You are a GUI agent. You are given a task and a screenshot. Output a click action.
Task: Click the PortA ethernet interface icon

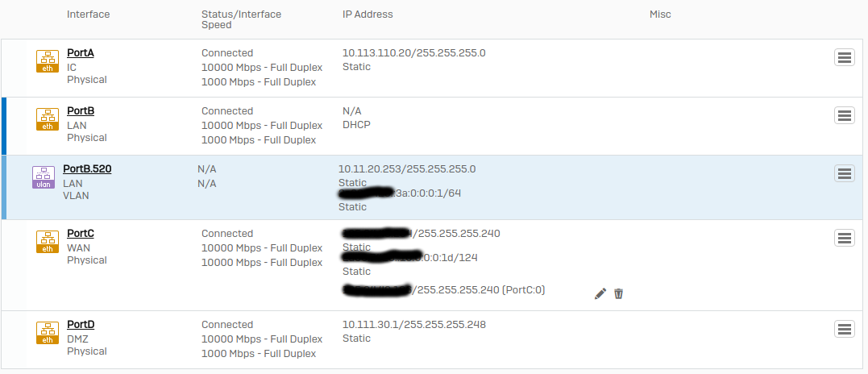click(48, 61)
